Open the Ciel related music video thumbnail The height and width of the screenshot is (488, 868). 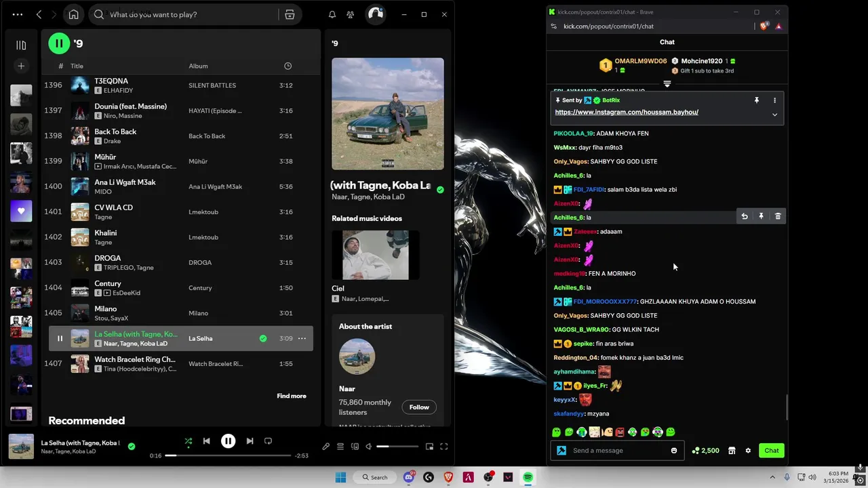pyautogui.click(x=376, y=255)
